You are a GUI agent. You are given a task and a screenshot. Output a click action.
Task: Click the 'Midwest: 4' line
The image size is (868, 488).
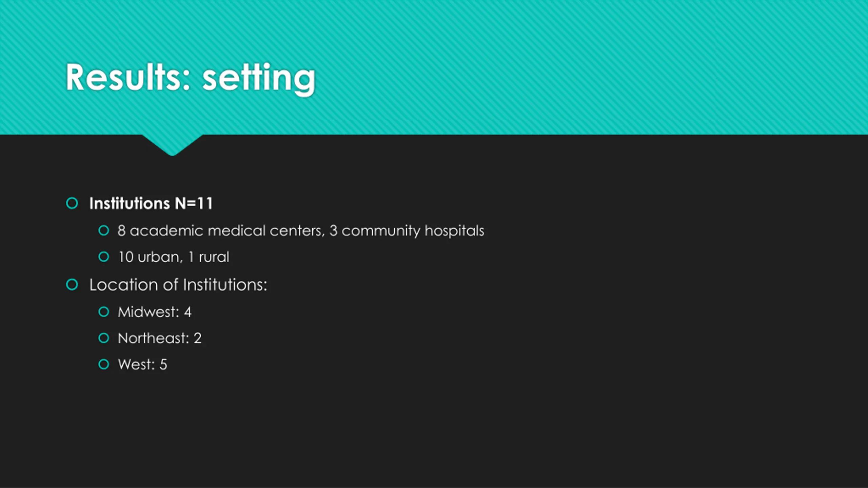(155, 312)
